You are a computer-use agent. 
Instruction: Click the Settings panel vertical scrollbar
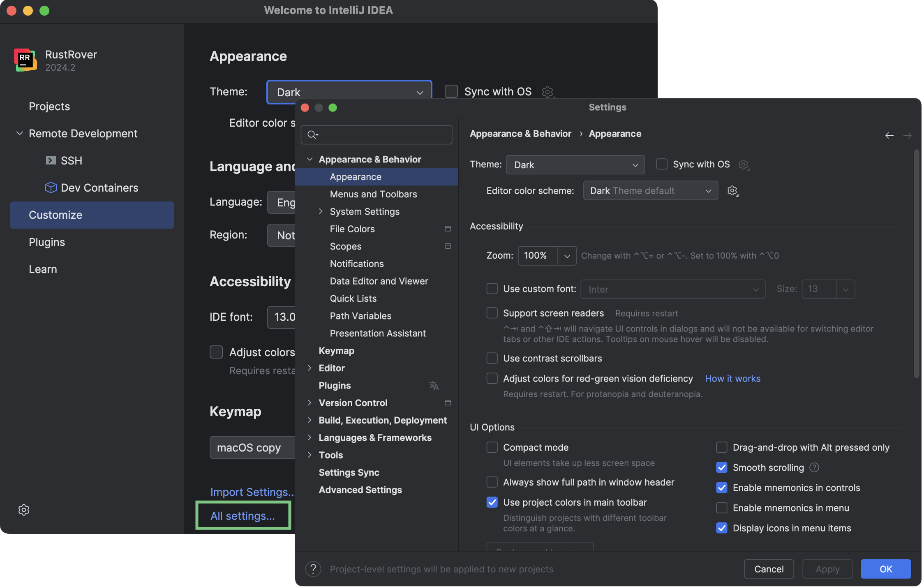pyautogui.click(x=916, y=263)
